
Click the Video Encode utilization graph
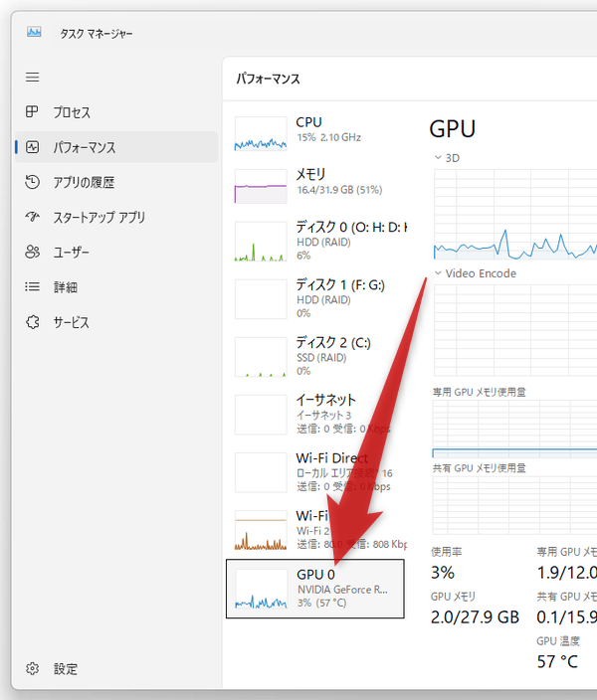[x=515, y=330]
